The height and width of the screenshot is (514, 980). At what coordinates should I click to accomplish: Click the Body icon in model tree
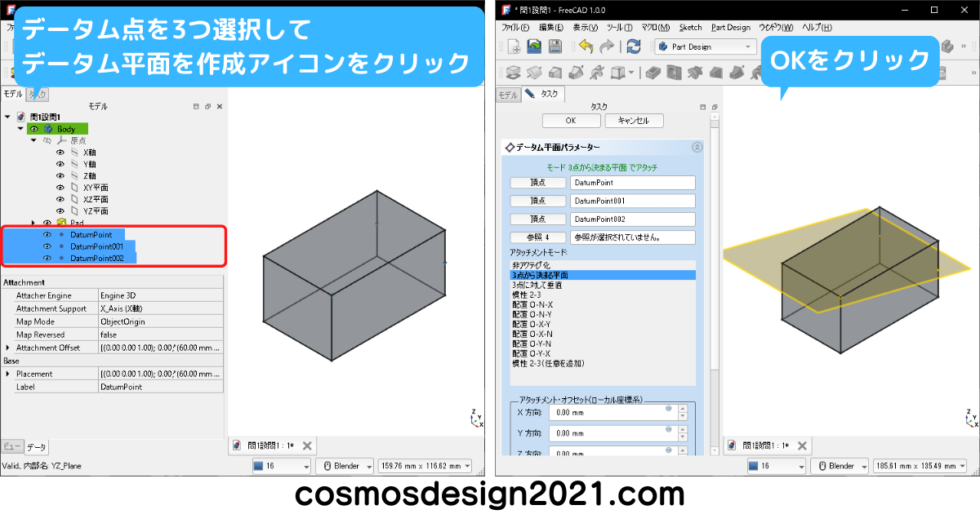(48, 129)
